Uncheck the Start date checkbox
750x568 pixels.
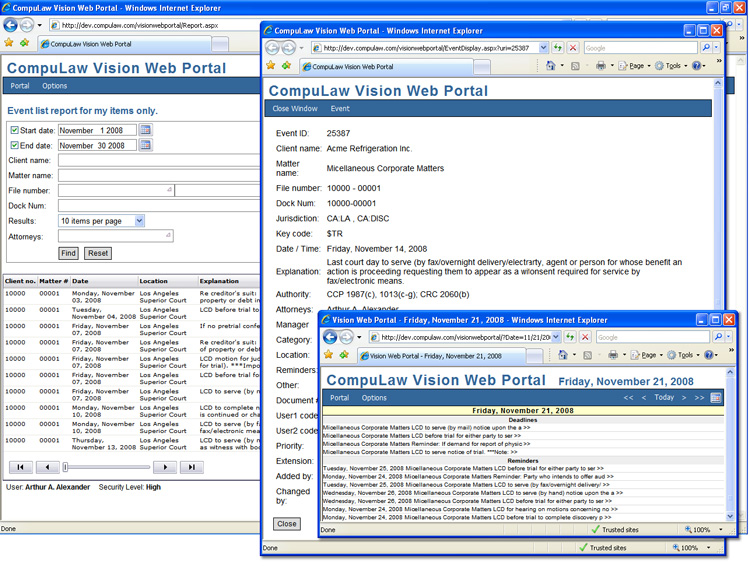14,130
